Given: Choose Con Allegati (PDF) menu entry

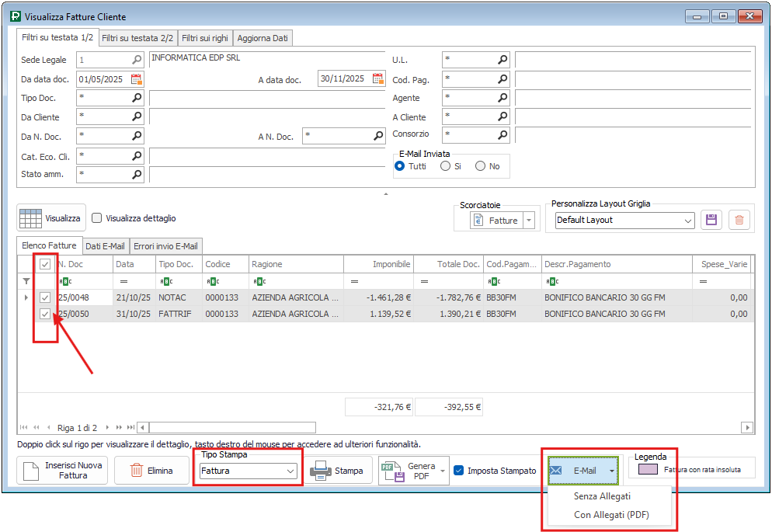Looking at the screenshot, I should coord(611,515).
